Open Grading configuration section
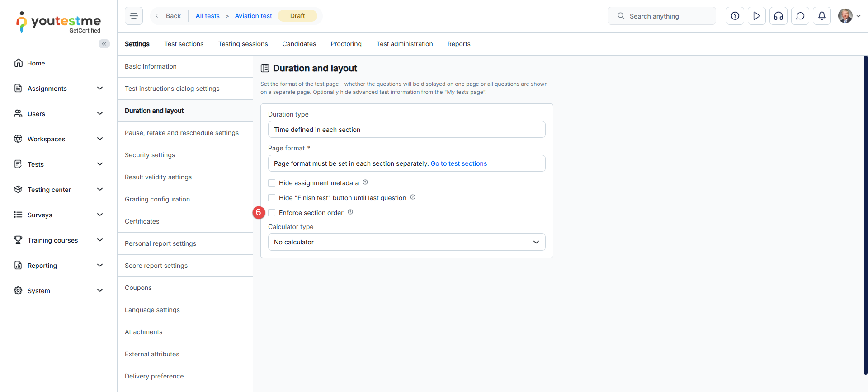The height and width of the screenshot is (392, 868). pos(185,199)
